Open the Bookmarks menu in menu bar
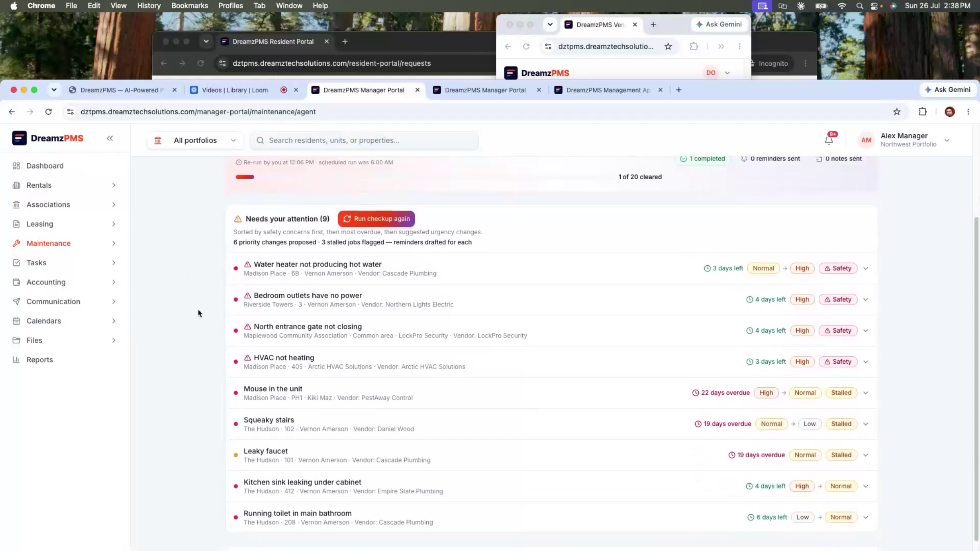This screenshot has height=551, width=980. (x=189, y=6)
